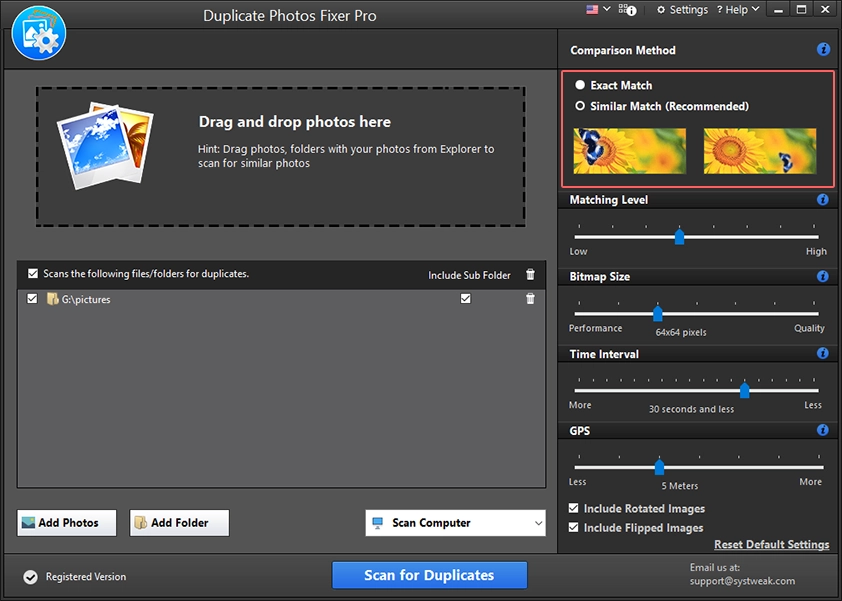842x601 pixels.
Task: Minimize the Duplicate Photos Fixer Pro window
Action: 778,10
